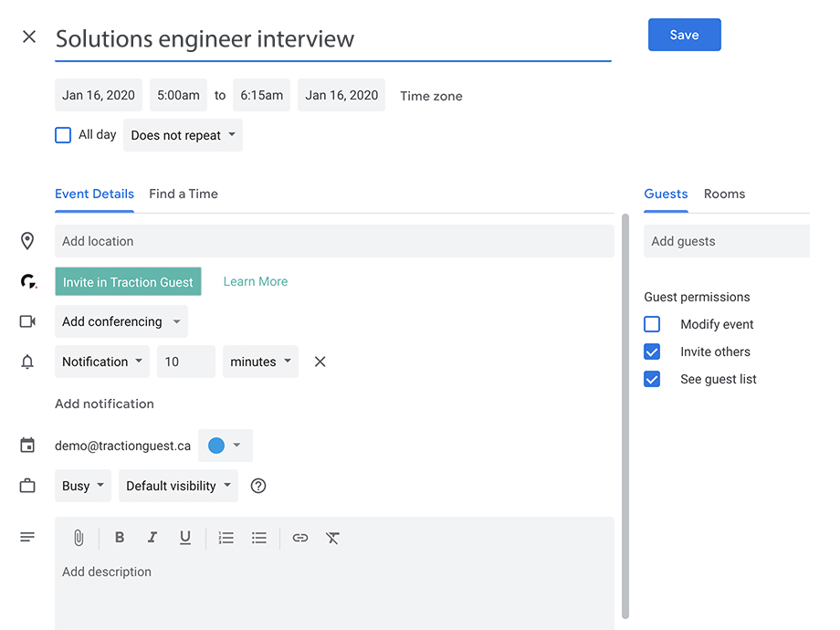
Task: Toggle italic formatting in description
Action: pyautogui.click(x=152, y=537)
